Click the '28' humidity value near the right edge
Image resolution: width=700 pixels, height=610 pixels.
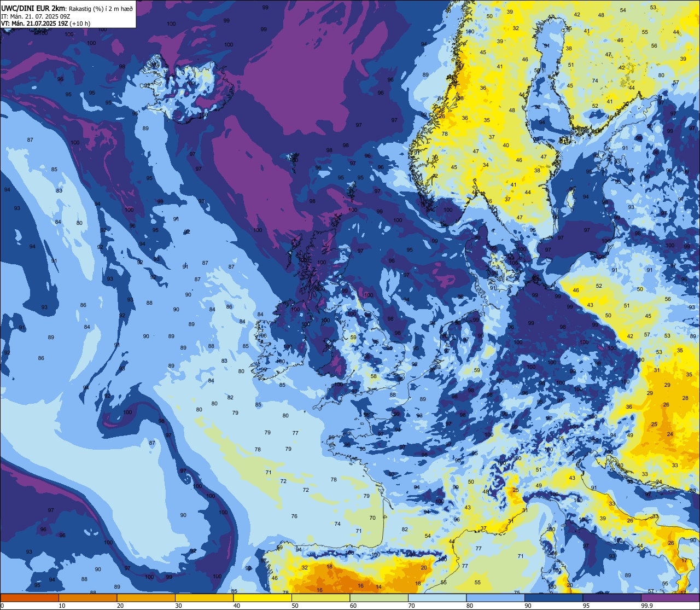685,398
